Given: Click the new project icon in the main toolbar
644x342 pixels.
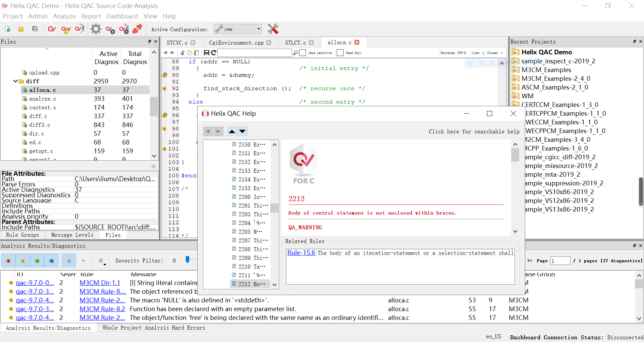Looking at the screenshot, I should (x=7, y=29).
